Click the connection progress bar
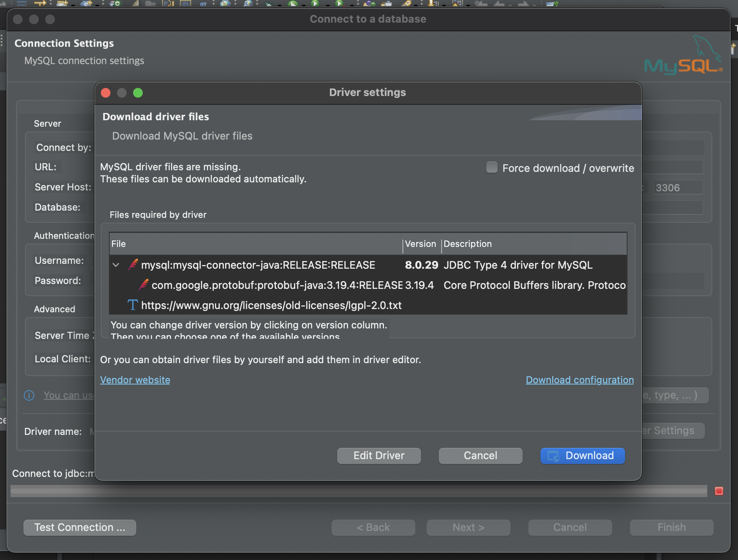The height and width of the screenshot is (560, 738). point(359,491)
